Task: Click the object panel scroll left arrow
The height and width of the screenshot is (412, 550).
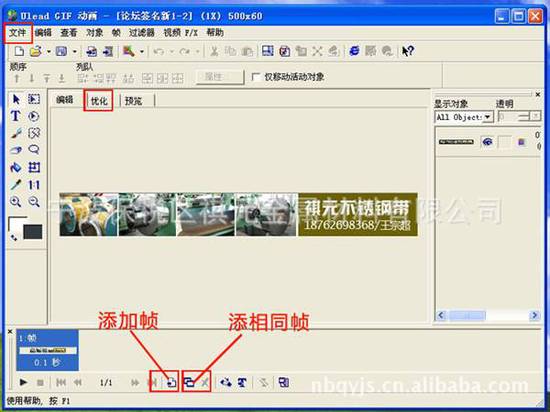Action: pos(441,315)
